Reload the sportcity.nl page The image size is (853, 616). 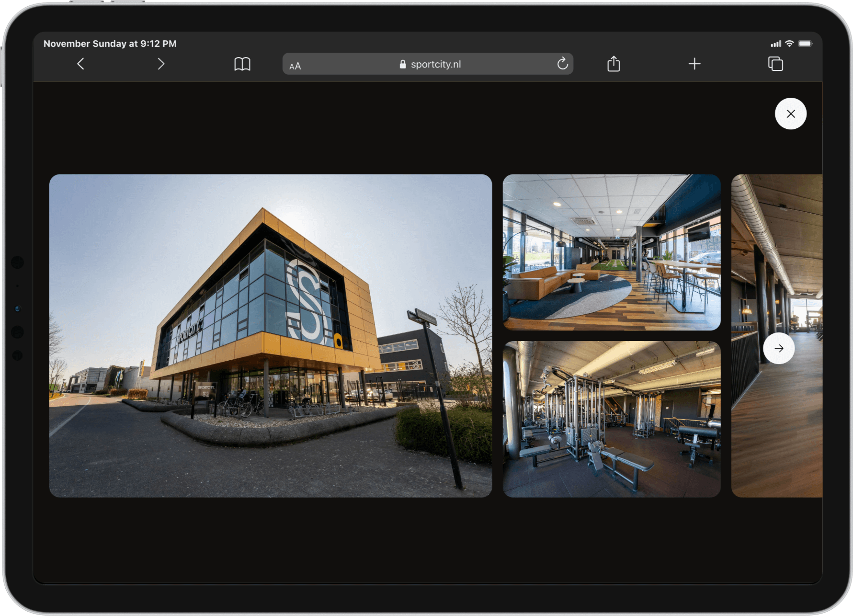click(563, 63)
